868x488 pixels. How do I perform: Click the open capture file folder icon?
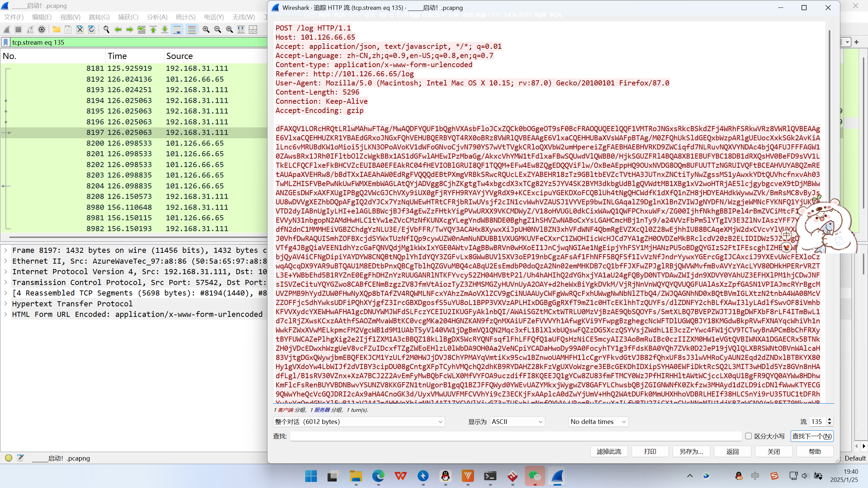click(56, 30)
